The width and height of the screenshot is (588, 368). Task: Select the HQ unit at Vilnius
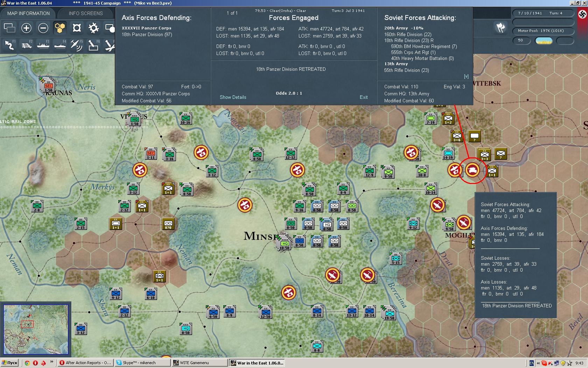(134, 119)
